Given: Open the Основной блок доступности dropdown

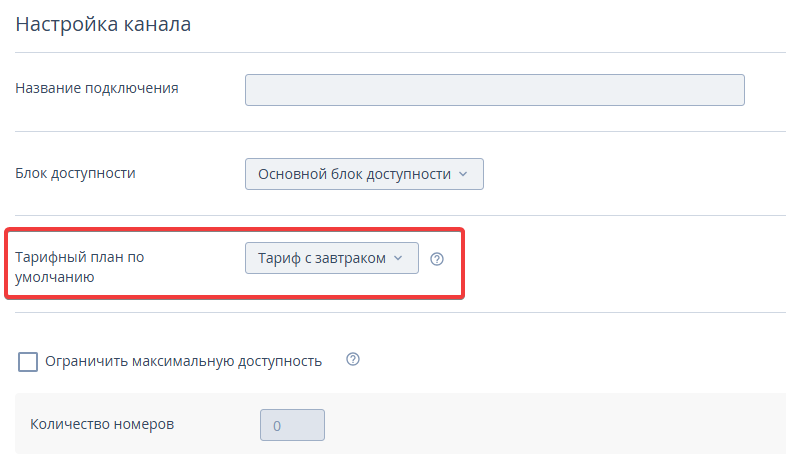Looking at the screenshot, I should pyautogui.click(x=364, y=174).
